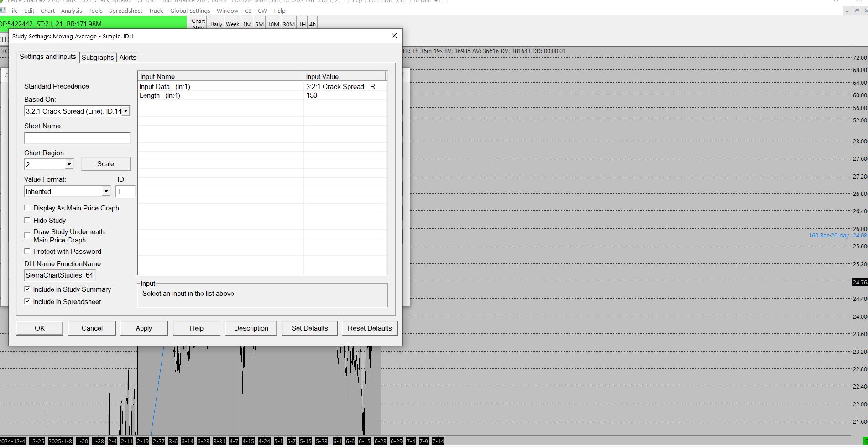Click the Chart Stdy toolbar button

[198, 23]
